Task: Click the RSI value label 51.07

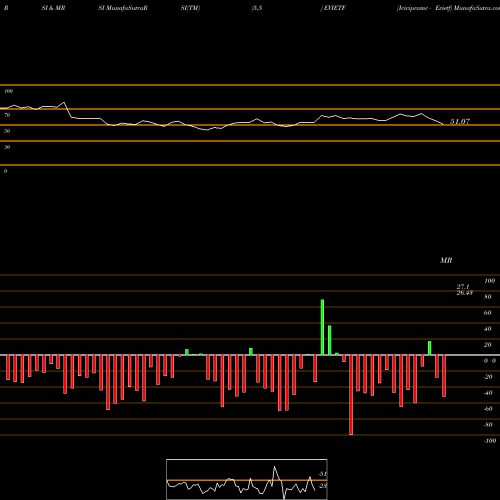Action: coord(460,121)
